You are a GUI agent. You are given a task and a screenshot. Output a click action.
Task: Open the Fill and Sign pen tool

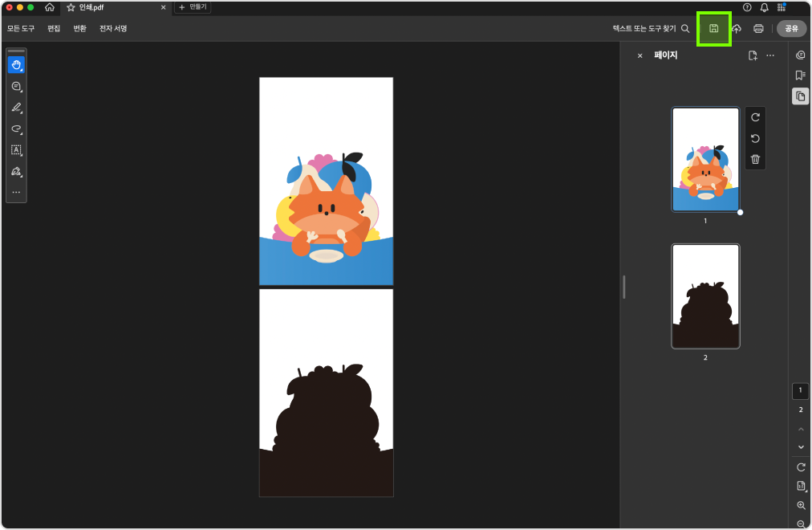point(16,171)
